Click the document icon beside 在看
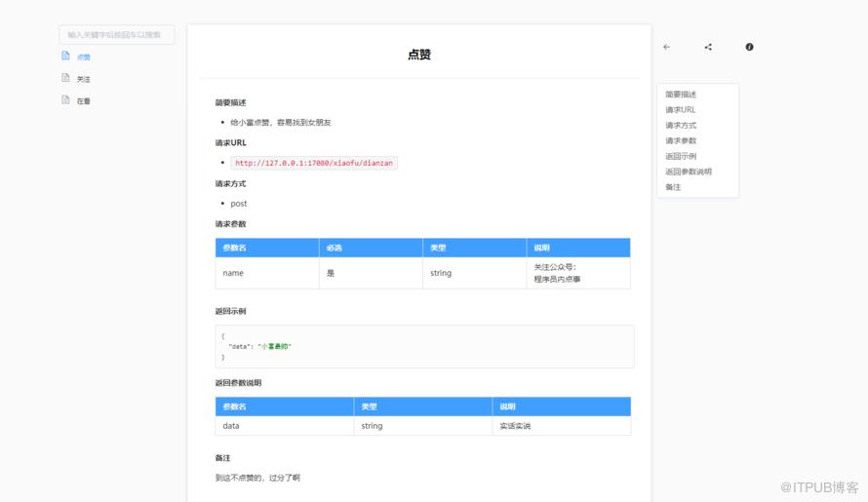This screenshot has width=868, height=502. [66, 100]
